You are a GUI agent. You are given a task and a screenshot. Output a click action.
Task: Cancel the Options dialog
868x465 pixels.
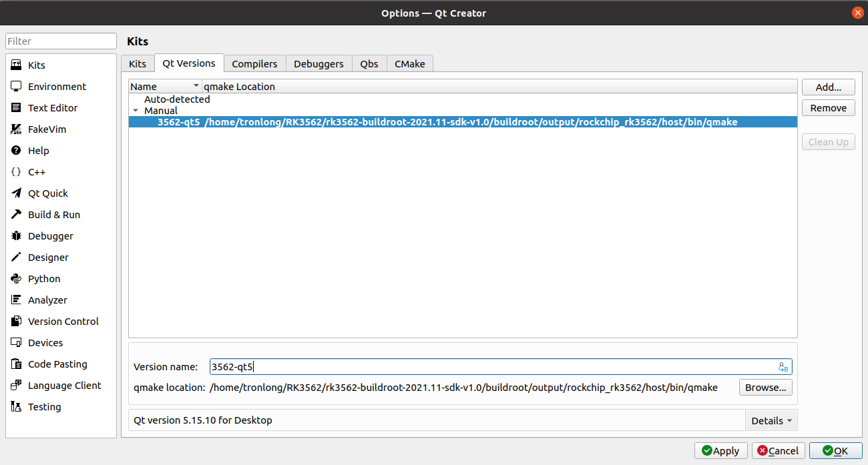(x=779, y=451)
